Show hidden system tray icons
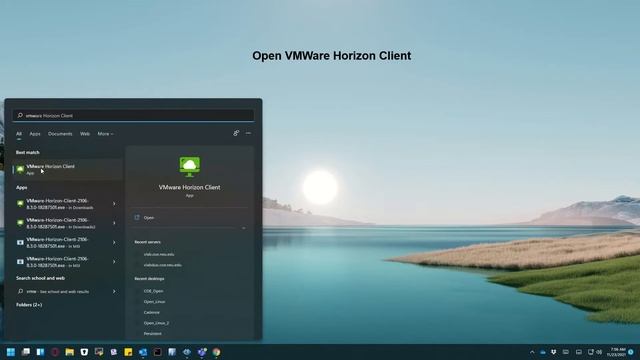640x360 pixels. [532, 352]
